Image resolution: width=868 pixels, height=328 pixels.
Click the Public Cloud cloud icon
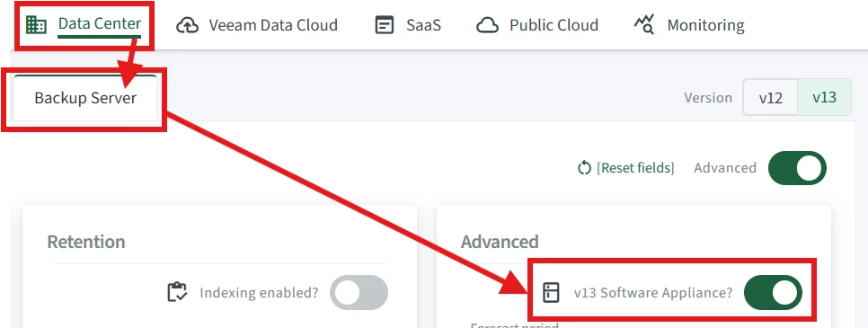(488, 25)
